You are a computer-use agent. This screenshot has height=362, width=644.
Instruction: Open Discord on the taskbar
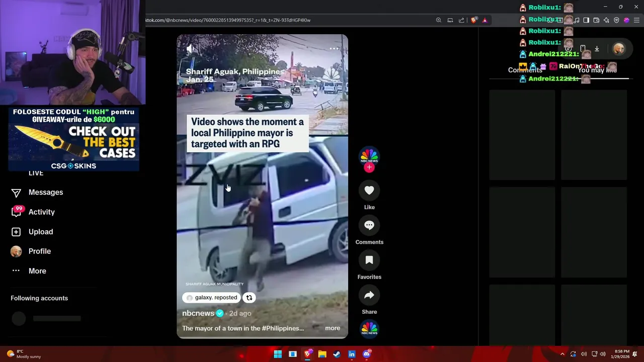[x=367, y=354]
